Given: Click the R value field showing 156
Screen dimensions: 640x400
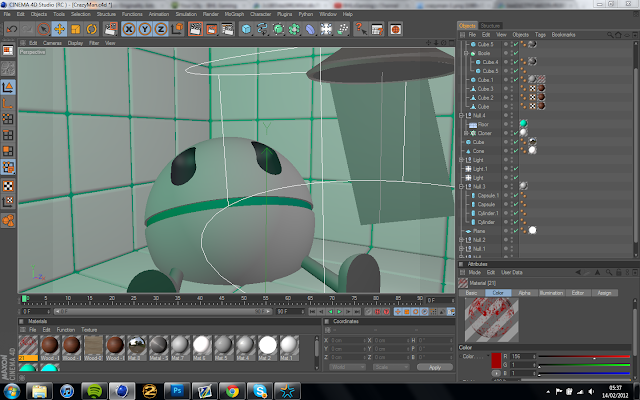Looking at the screenshot, I should (x=522, y=356).
